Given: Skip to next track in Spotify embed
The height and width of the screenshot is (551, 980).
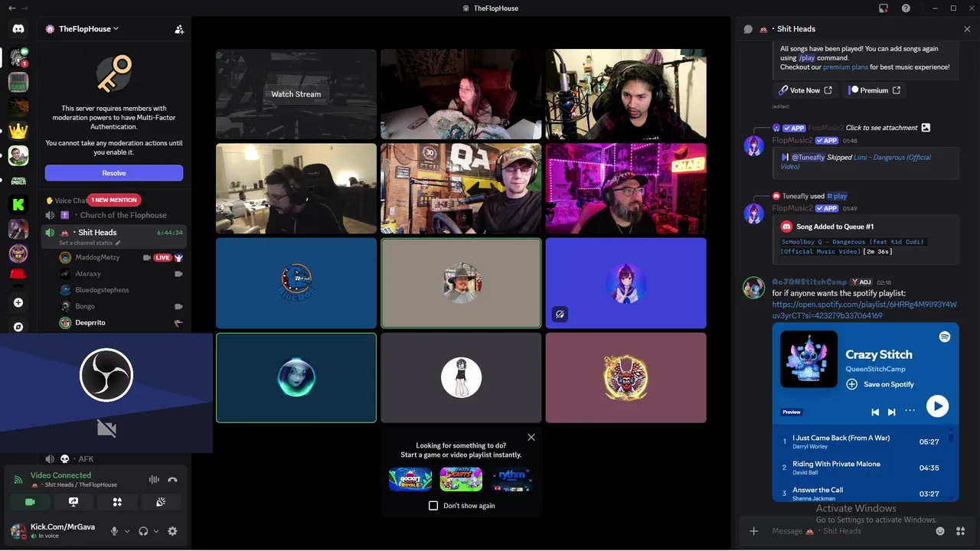Looking at the screenshot, I should click(x=891, y=412).
